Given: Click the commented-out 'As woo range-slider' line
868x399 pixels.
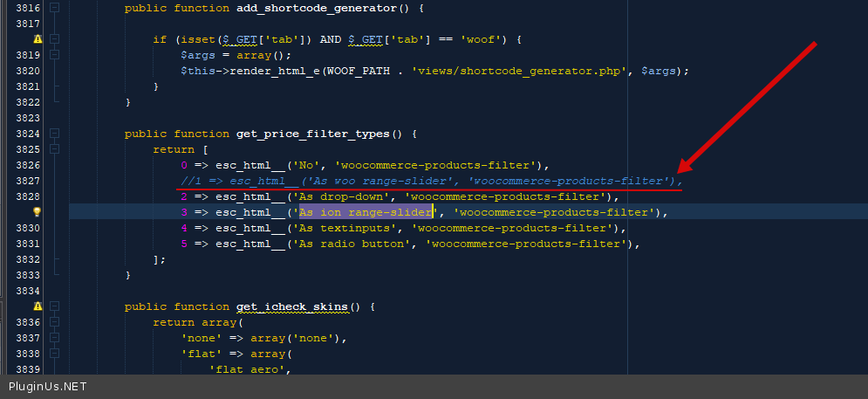Looking at the screenshot, I should [427, 181].
